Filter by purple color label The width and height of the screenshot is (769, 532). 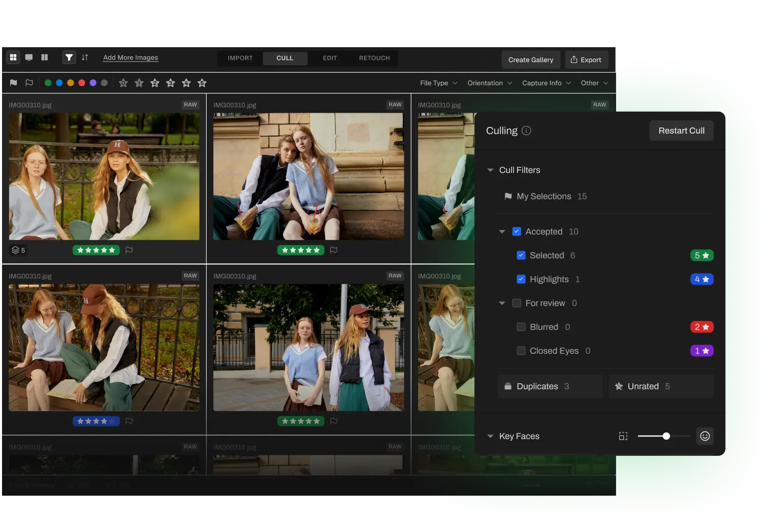93,83
